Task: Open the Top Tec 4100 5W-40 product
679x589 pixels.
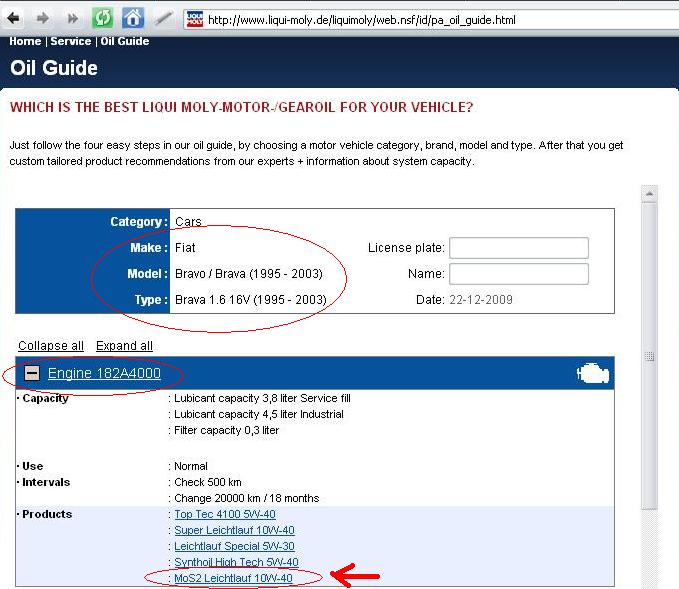Action: coord(224,514)
